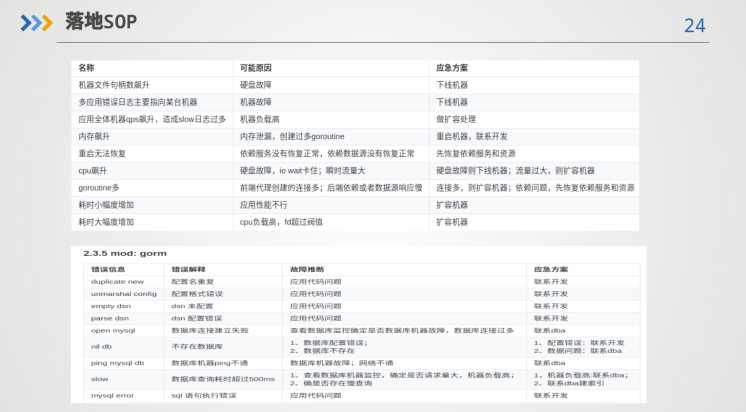Select the 耗时大幅度增加 cell
The image size is (746, 412).
(x=106, y=221)
